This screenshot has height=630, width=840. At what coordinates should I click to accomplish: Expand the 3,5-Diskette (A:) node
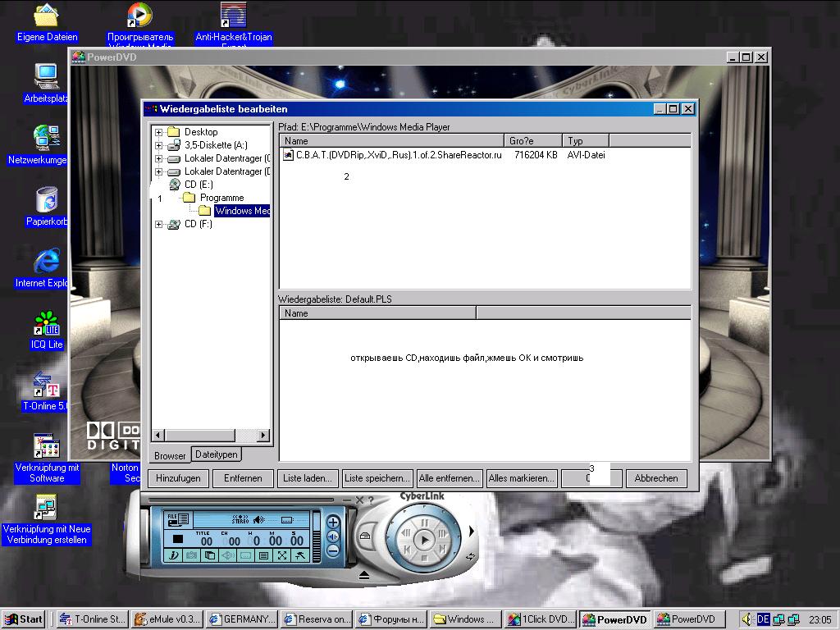pos(158,145)
